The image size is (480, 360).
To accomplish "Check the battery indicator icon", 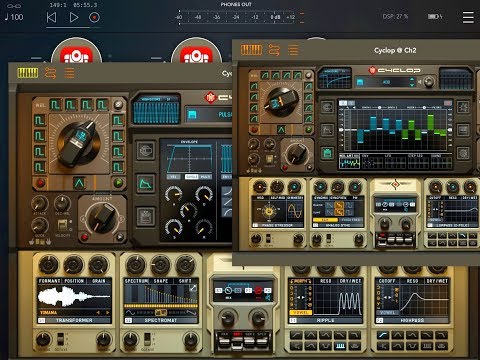I will [x=435, y=16].
